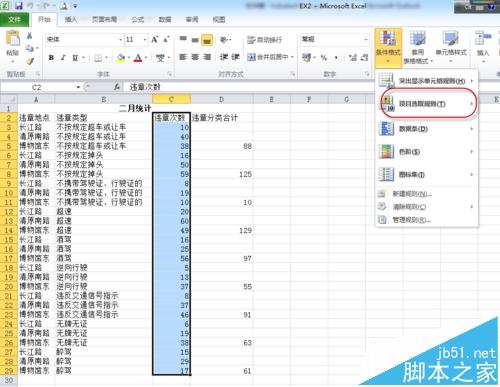
Task: Click Decrease Indent icon
Action: point(223,57)
